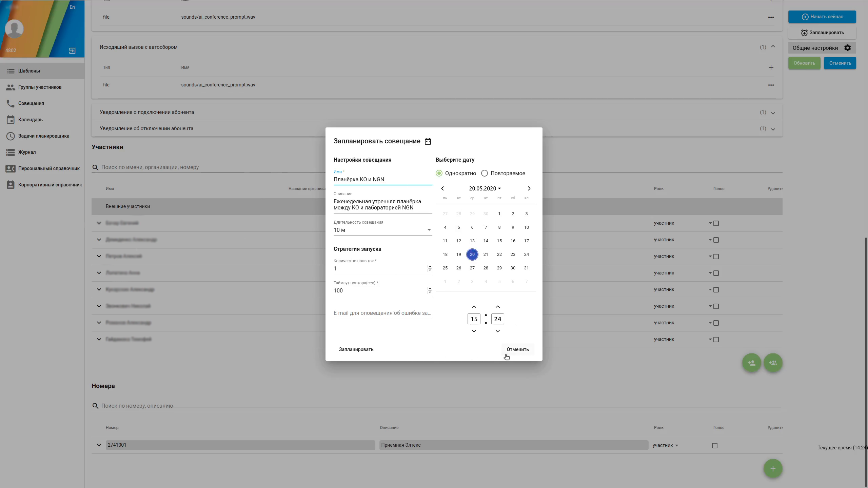
Task: Open the general settings gear icon
Action: 847,48
